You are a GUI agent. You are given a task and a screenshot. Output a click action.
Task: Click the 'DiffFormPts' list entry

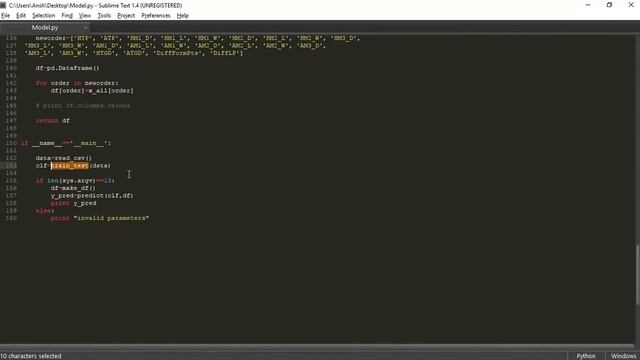pos(179,53)
